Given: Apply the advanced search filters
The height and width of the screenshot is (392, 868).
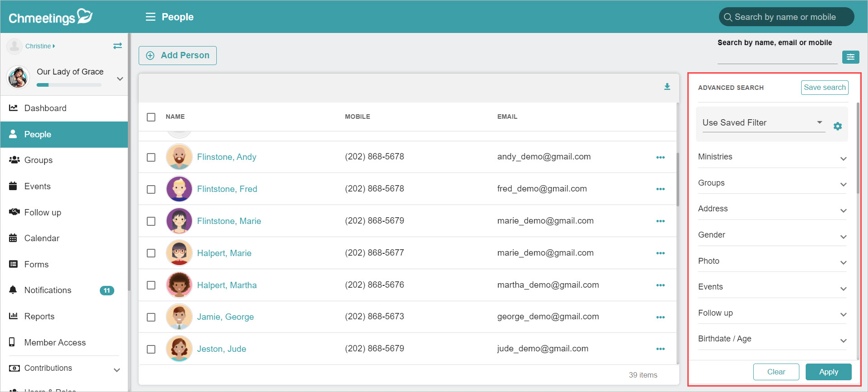Looking at the screenshot, I should 828,372.
